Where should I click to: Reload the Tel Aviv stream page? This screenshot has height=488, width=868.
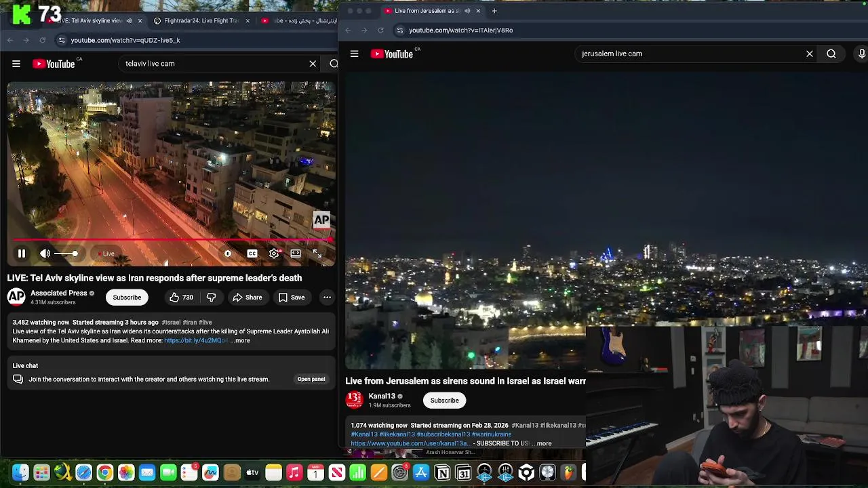tap(42, 40)
